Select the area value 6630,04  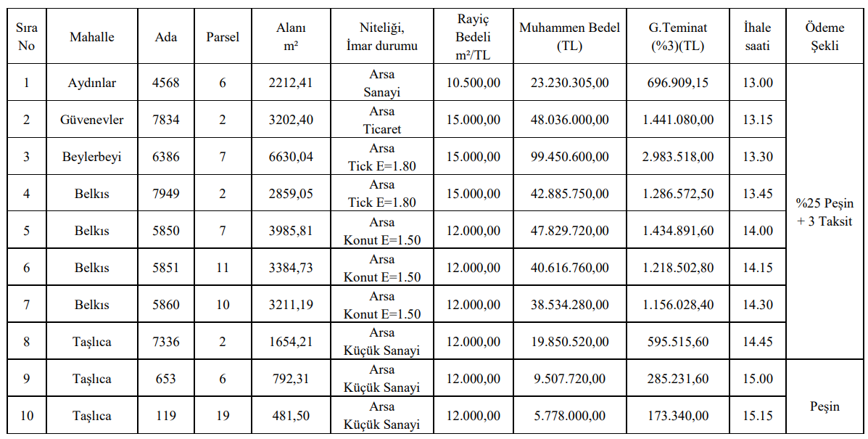[291, 157]
